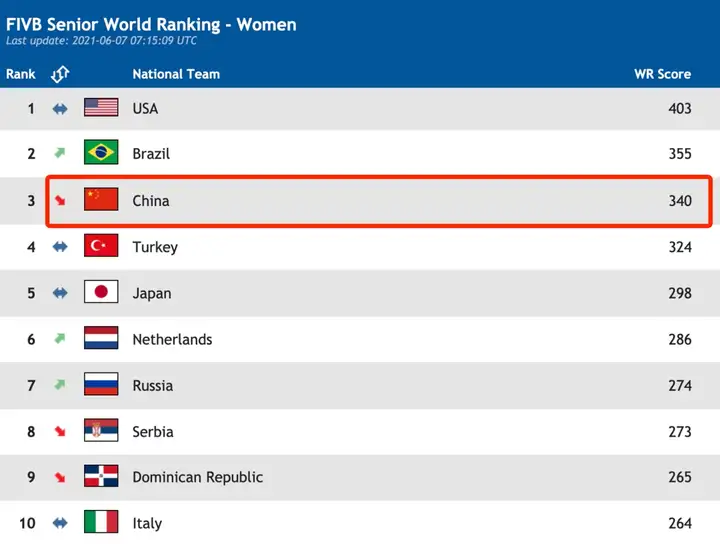720x546 pixels.
Task: Click the blue no-change arrow beside USA
Action: click(x=60, y=109)
